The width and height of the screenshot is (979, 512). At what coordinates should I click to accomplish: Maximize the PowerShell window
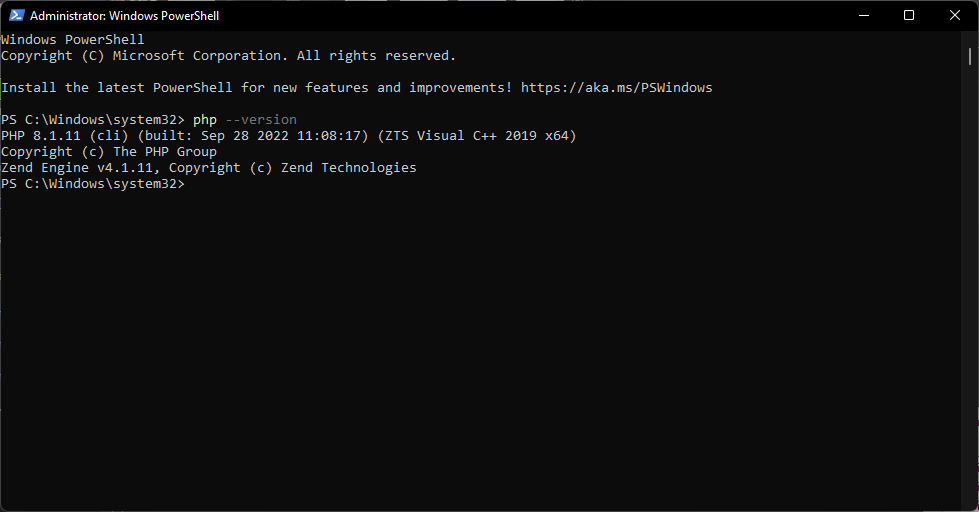tap(909, 16)
